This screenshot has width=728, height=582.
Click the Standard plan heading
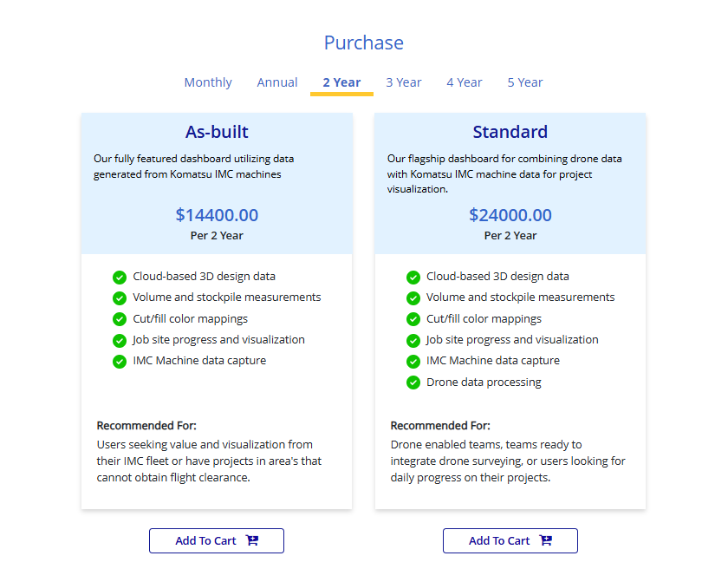pyautogui.click(x=510, y=132)
